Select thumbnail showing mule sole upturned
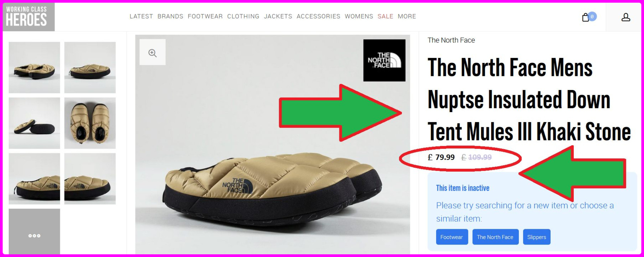This screenshot has width=644, height=257. 34,123
